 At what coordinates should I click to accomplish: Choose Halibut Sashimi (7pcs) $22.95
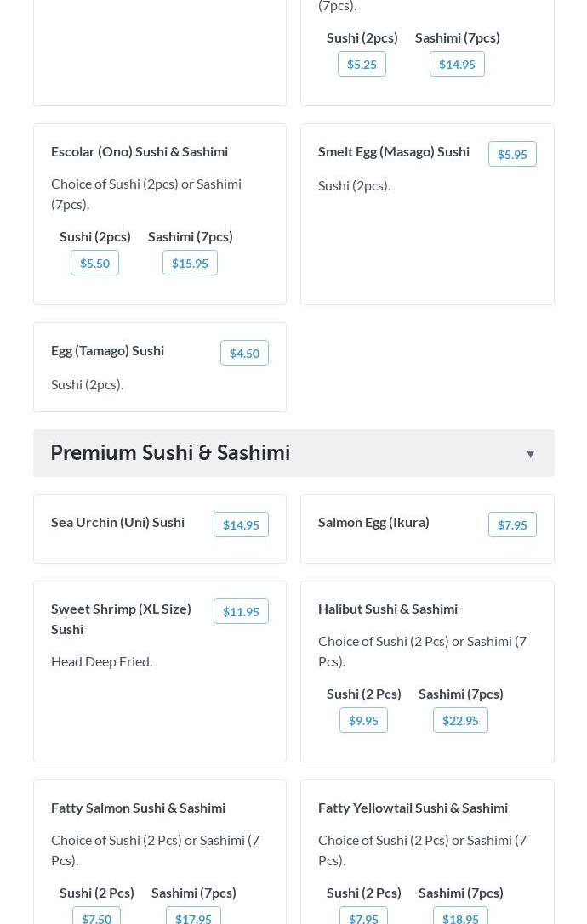point(460,720)
